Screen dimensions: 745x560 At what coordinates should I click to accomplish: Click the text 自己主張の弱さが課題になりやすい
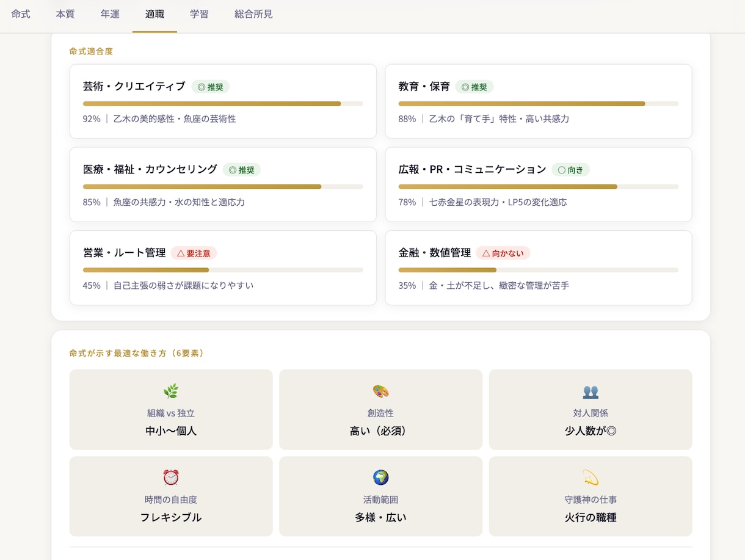[x=183, y=285]
